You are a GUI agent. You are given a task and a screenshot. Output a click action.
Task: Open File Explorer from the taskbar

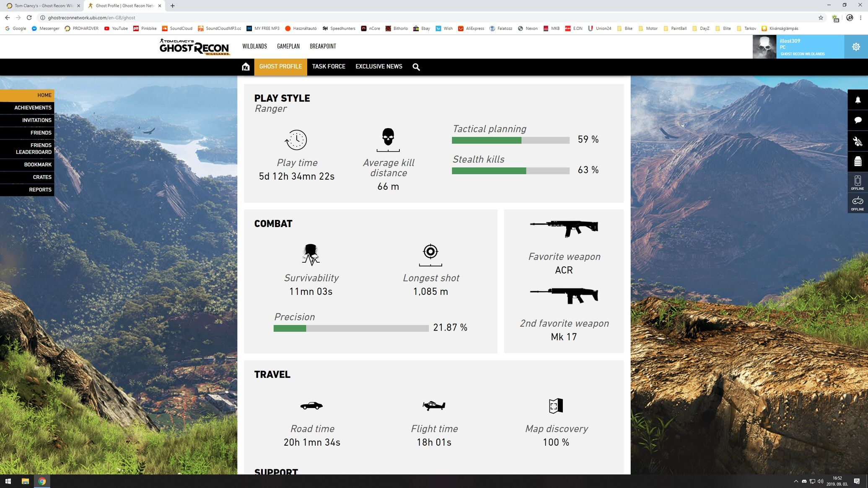point(25,481)
